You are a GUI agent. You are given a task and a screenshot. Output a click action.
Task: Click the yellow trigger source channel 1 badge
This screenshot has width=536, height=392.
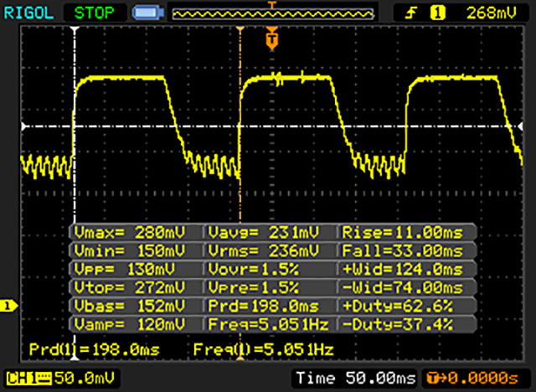pyautogui.click(x=437, y=13)
